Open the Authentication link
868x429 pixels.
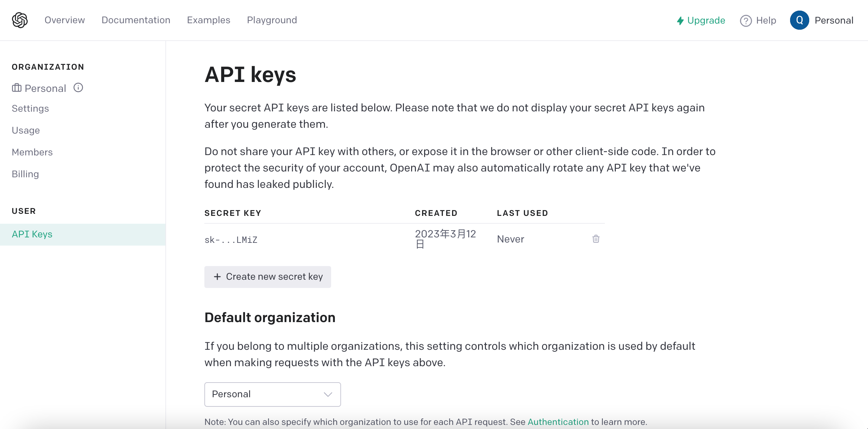coord(558,422)
